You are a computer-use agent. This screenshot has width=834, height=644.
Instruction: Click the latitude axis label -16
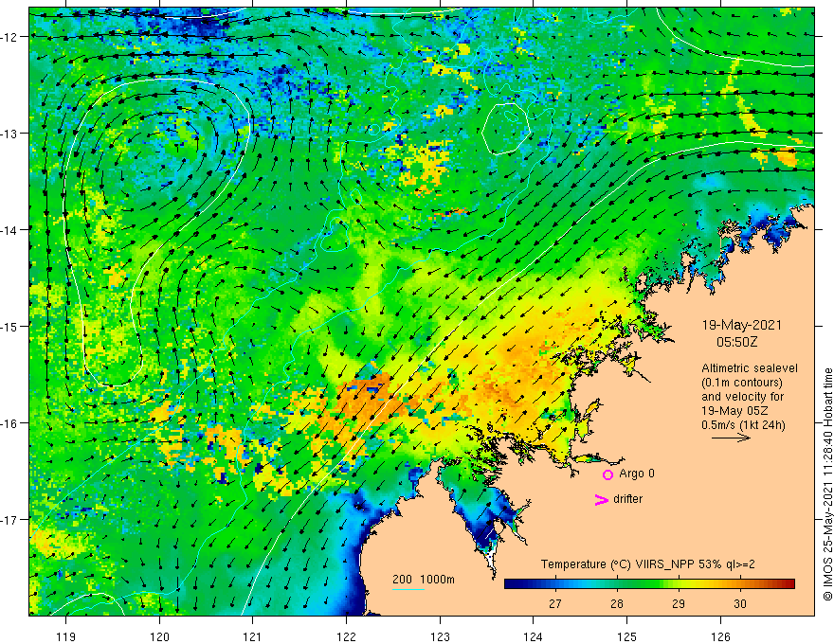9,423
